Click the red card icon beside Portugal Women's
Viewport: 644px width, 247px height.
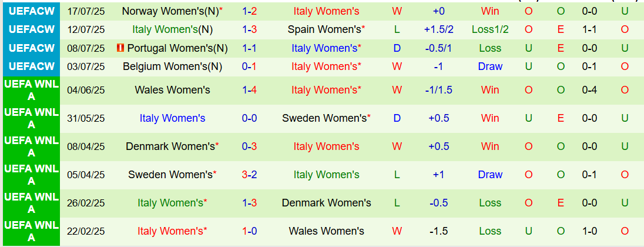[120, 48]
